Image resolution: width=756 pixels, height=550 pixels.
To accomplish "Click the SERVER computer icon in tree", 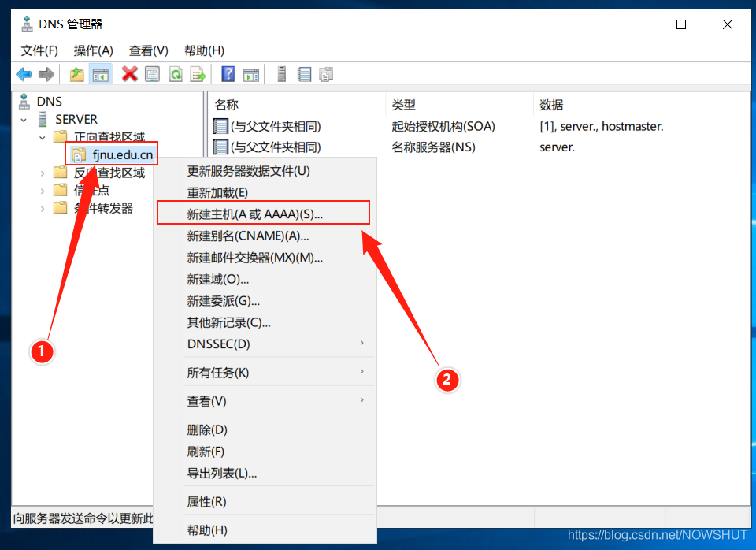I will [43, 119].
